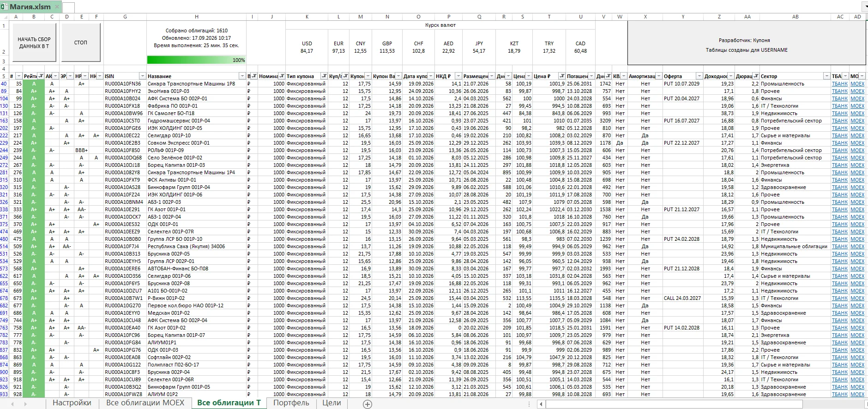Screen dimensions: 868x409
Task: Select the KZT 18,79 exchange rate cell
Action: coord(514,47)
